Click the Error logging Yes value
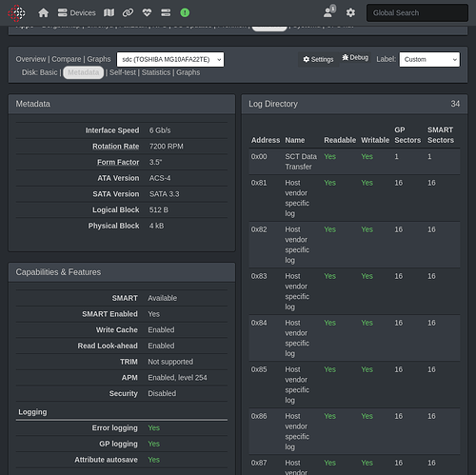 coord(153,428)
